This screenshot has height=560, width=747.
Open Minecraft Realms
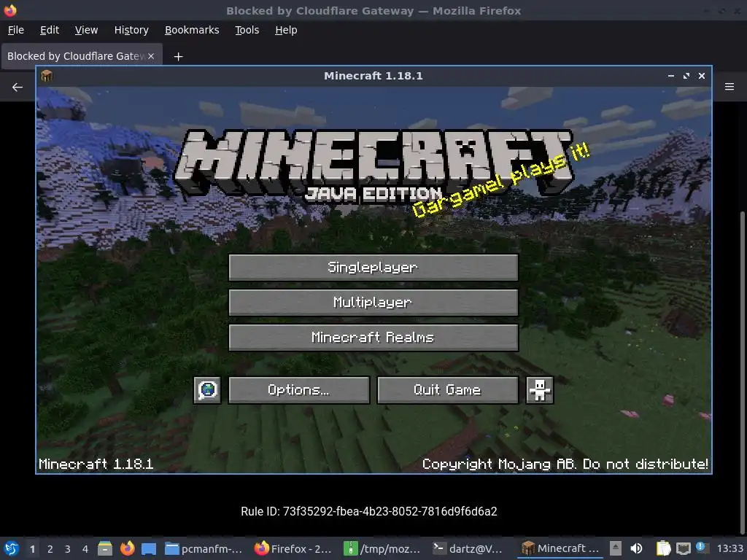tap(373, 338)
